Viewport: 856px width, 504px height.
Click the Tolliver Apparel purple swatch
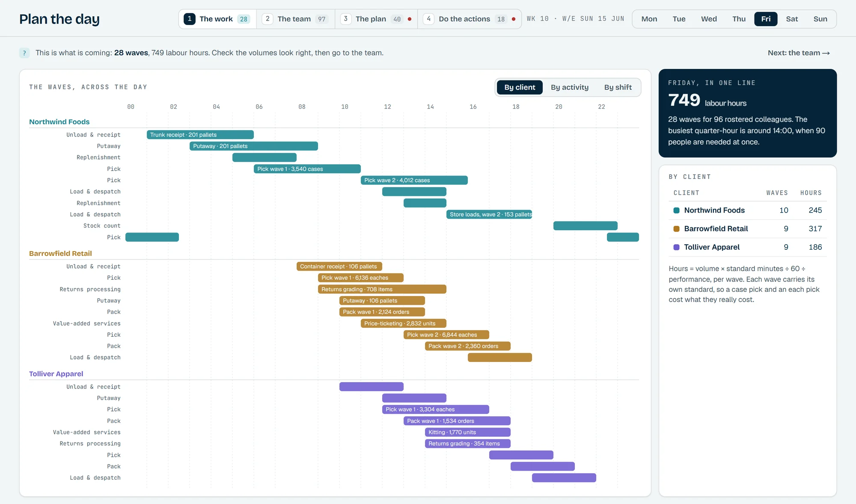pos(677,247)
